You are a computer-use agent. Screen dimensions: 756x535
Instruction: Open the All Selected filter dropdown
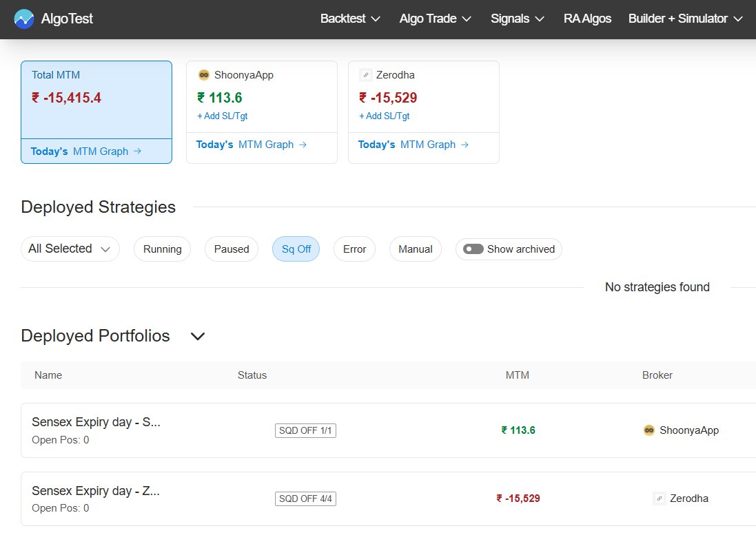coord(70,249)
